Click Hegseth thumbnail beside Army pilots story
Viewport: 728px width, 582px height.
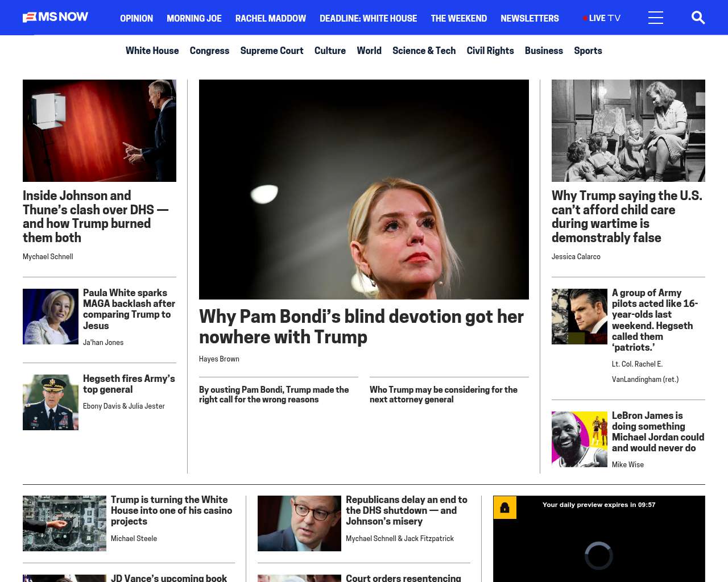click(x=580, y=317)
